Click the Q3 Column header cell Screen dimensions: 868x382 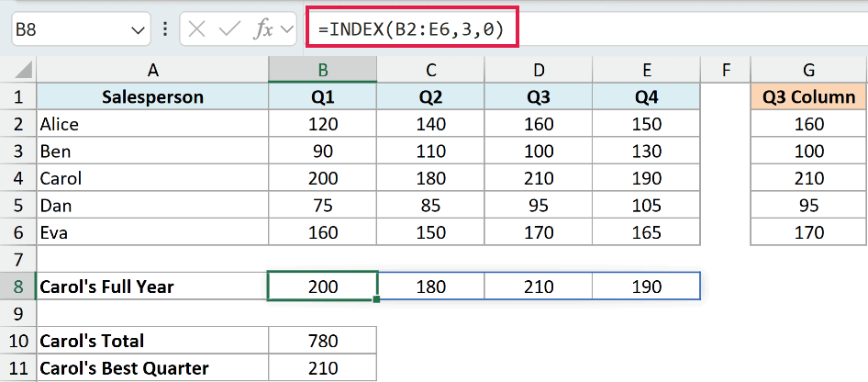[808, 97]
